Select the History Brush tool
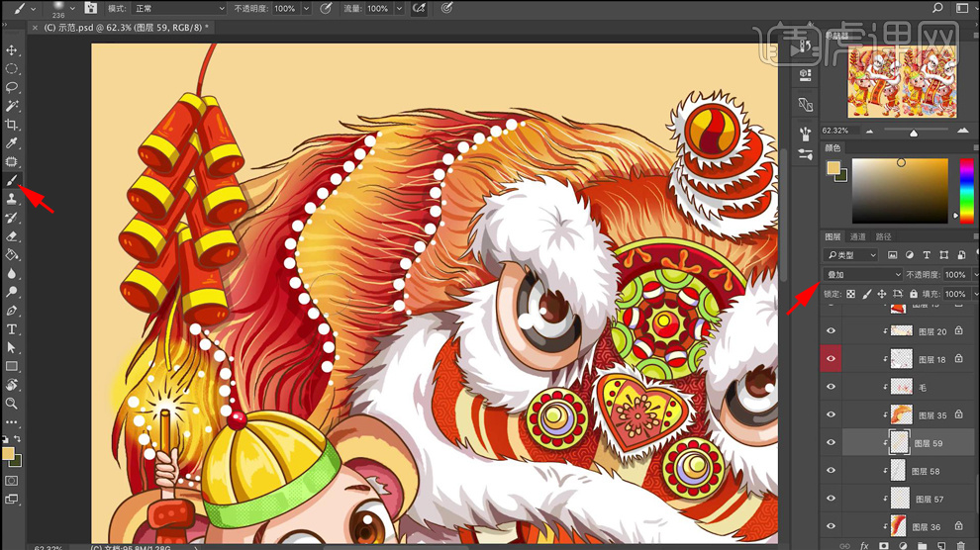 (x=11, y=218)
